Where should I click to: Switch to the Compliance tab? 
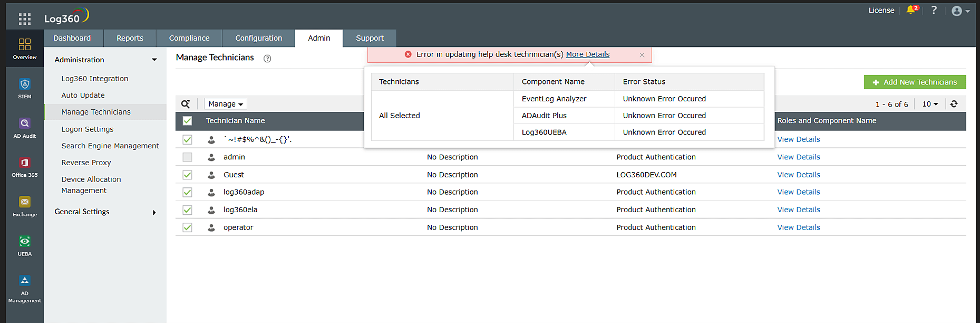[189, 38]
